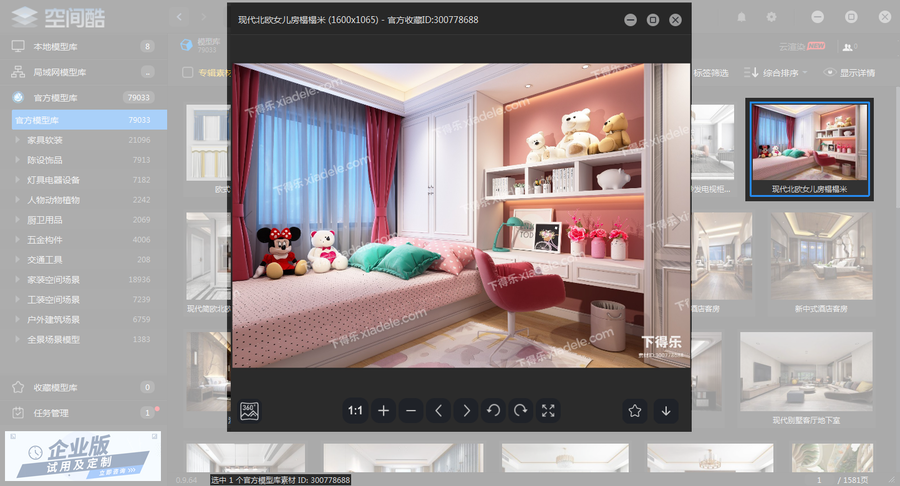Go back with the navigation arrow
This screenshot has width=900, height=486.
point(179,17)
